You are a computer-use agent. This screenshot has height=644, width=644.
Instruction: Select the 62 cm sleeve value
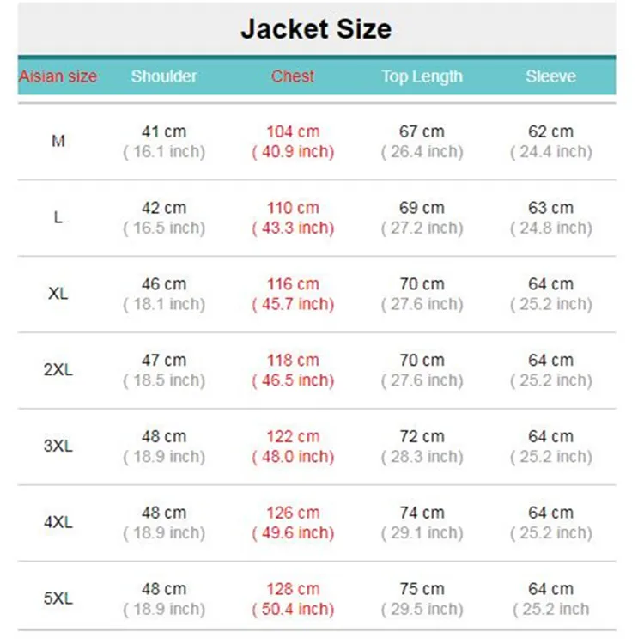coord(550,132)
